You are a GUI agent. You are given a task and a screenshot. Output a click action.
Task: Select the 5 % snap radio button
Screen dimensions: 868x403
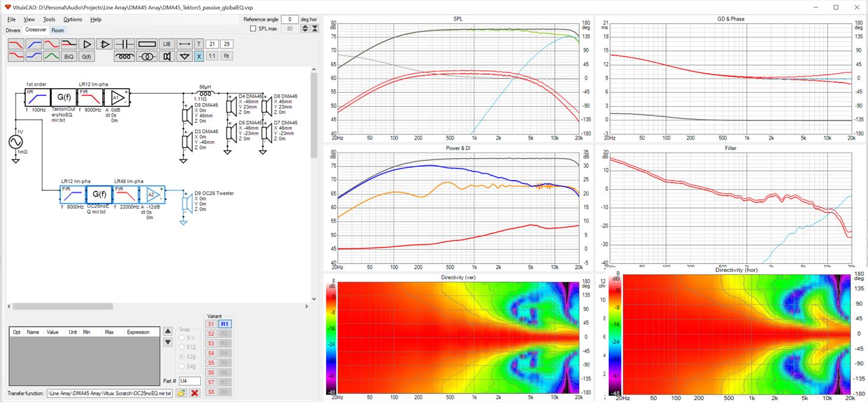point(182,337)
